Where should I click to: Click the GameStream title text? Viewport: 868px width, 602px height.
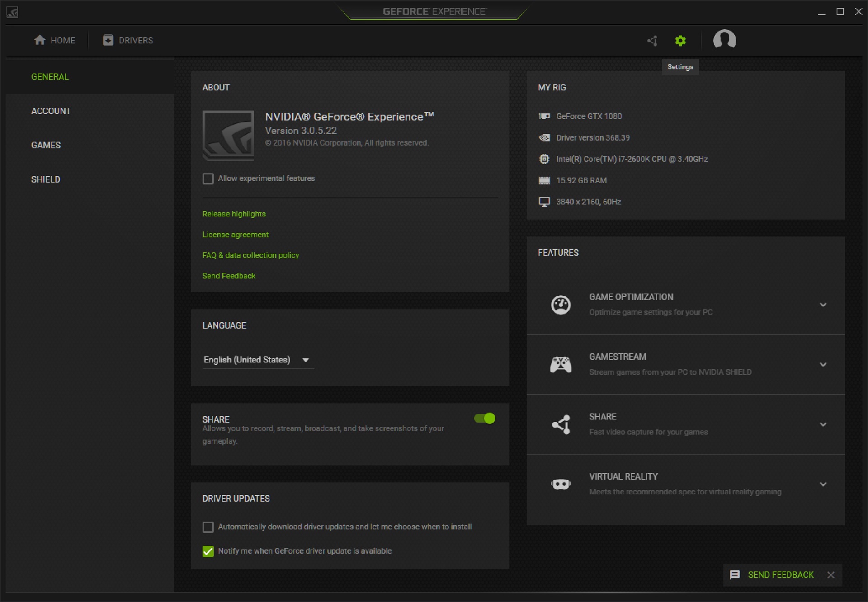(x=618, y=357)
